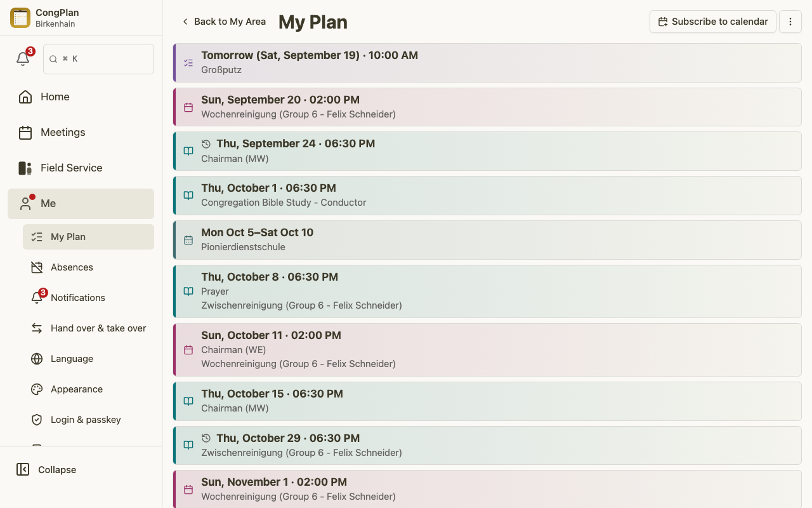The width and height of the screenshot is (812, 508).
Task: Click the Hand over & take over arrows icon
Action: pos(37,328)
